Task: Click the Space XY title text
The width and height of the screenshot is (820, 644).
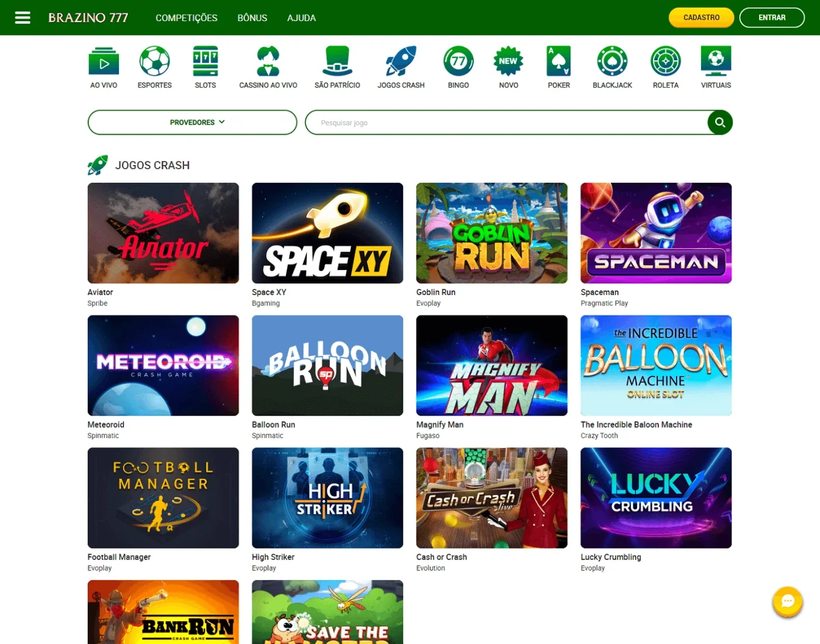Action: point(269,292)
